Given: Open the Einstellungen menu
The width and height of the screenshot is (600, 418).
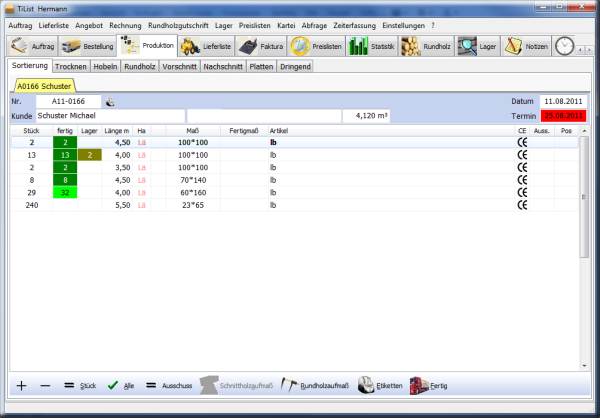Looking at the screenshot, I should [x=403, y=26].
